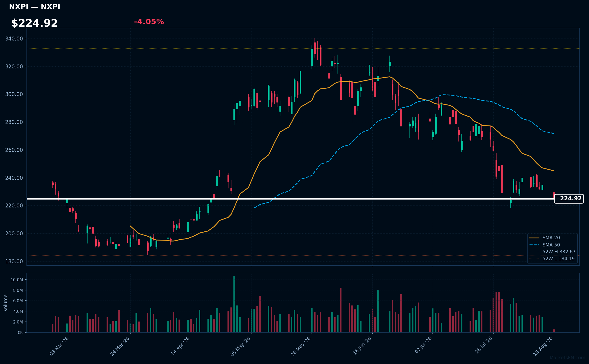The height and width of the screenshot is (364, 589).
Task: Click the -4.05% change percentage
Action: coord(149,22)
